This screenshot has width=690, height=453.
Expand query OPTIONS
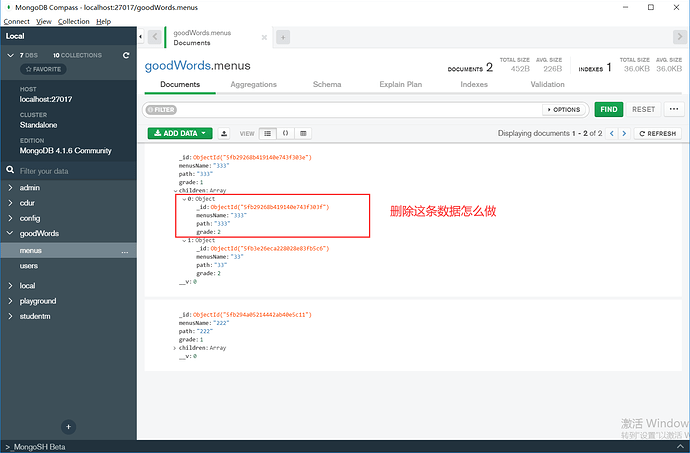pos(562,110)
